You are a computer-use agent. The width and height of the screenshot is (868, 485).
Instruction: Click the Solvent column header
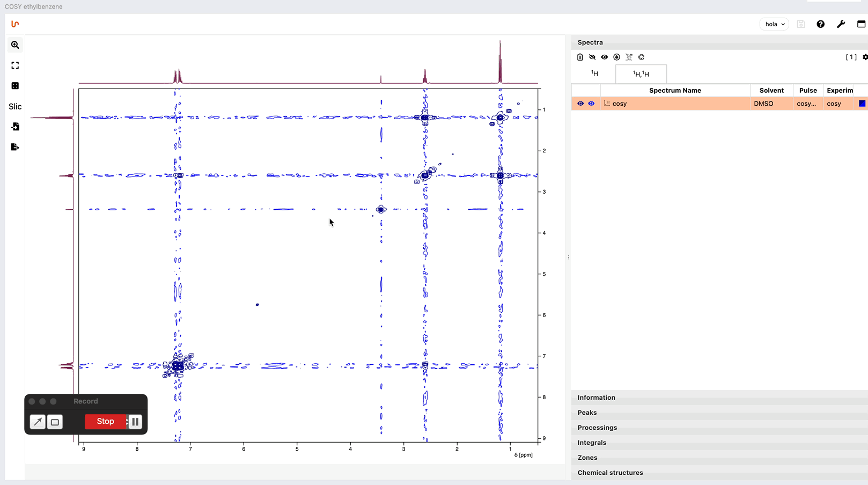(x=771, y=90)
